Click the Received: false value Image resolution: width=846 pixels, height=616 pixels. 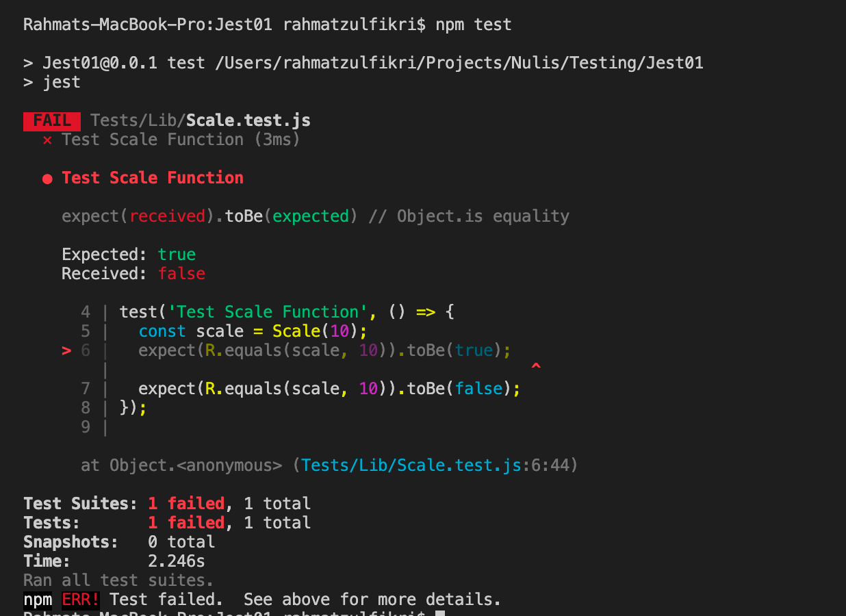click(181, 273)
